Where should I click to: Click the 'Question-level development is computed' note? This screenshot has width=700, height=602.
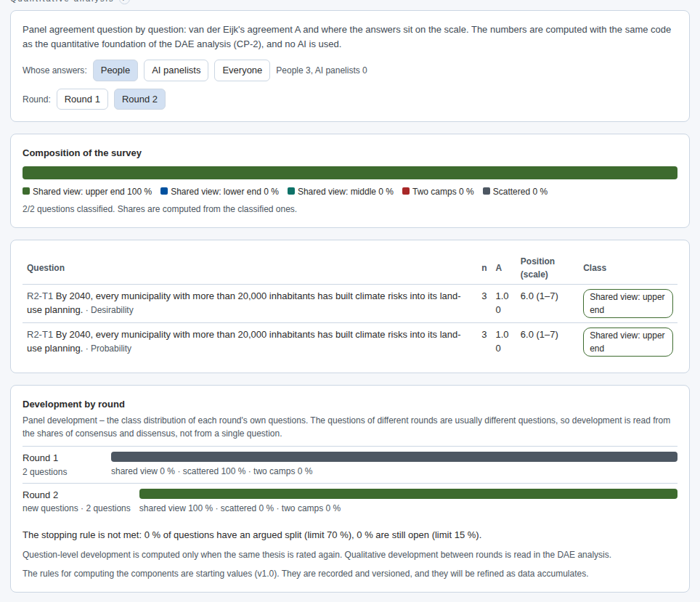[x=317, y=555]
